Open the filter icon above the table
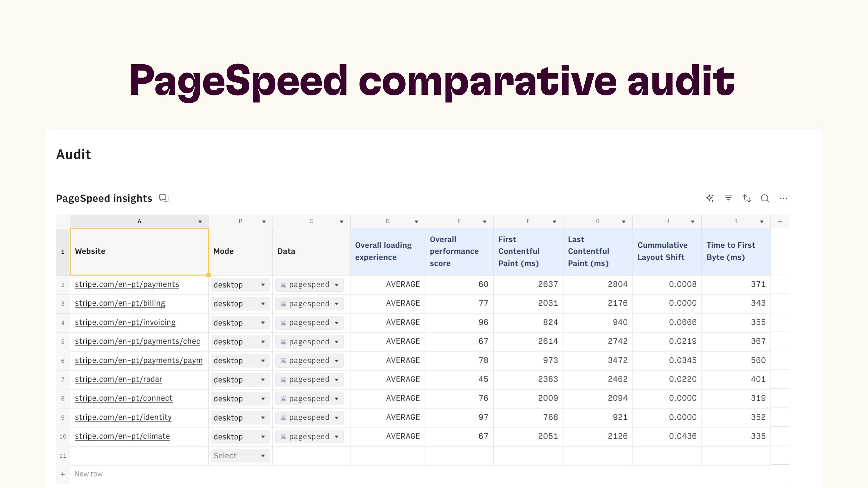The height and width of the screenshot is (488, 868). tap(728, 198)
